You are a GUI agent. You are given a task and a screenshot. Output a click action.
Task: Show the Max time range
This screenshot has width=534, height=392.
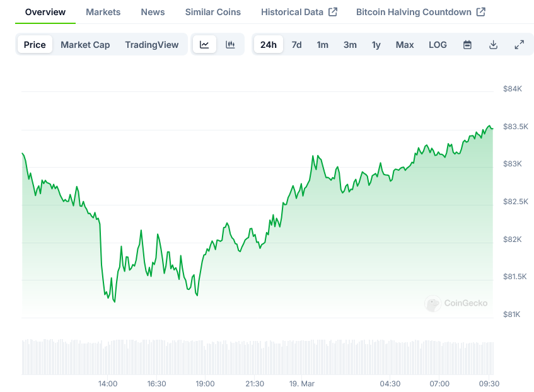405,45
